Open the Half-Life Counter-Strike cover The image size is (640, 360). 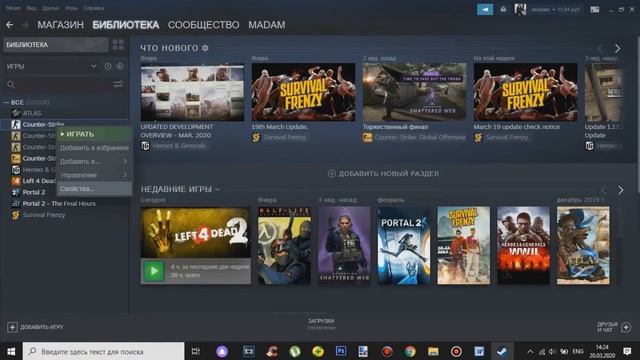[x=284, y=245]
